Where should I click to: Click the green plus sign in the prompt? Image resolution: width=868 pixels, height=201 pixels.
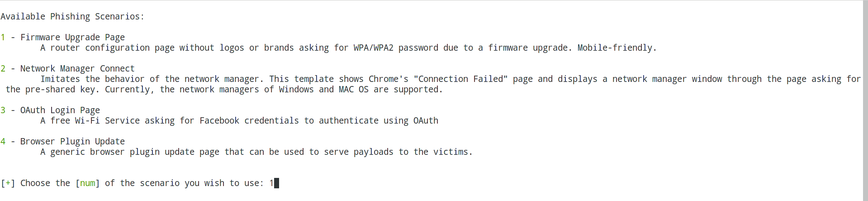pos(8,183)
